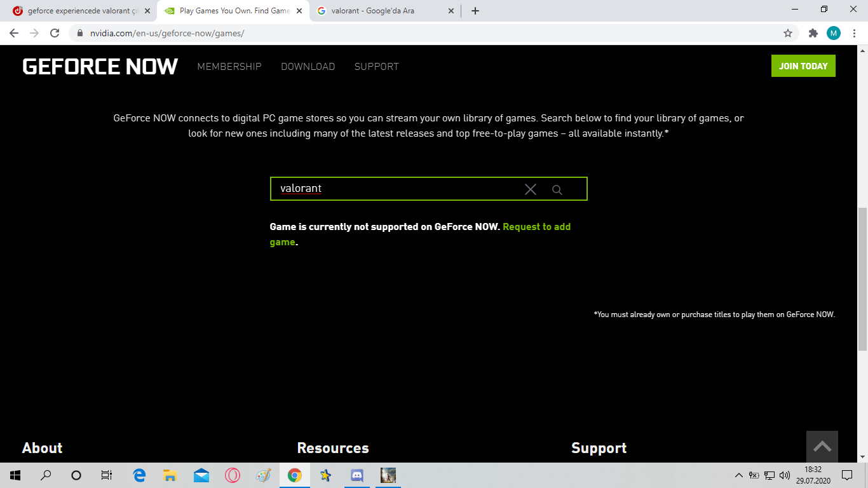The width and height of the screenshot is (868, 488).
Task: Open the star icon app on the taskbar
Action: 325,475
